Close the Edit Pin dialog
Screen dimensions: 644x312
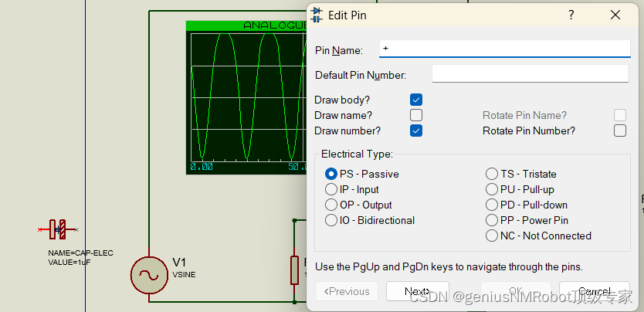tap(615, 15)
